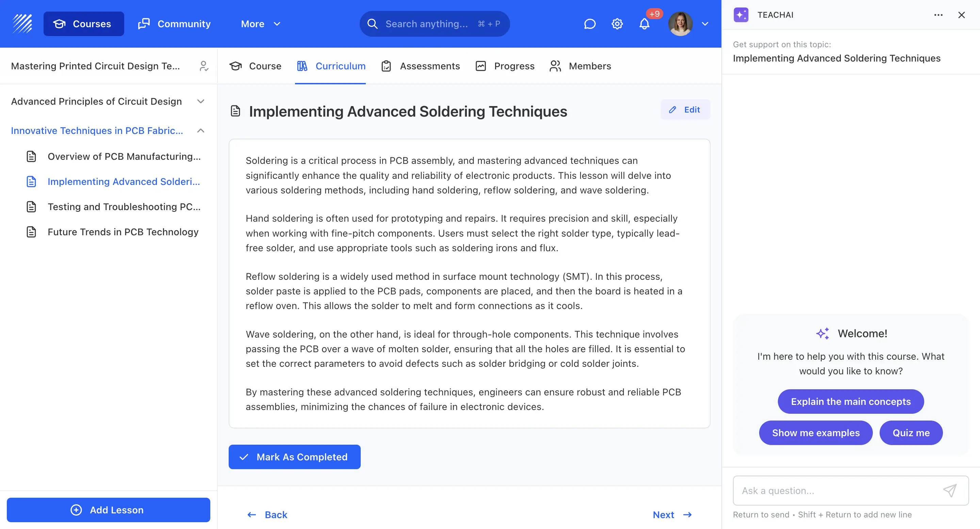This screenshot has height=529, width=980.
Task: Collapse Innovative Techniques in PCB Fabrication section
Action: [x=109, y=131]
